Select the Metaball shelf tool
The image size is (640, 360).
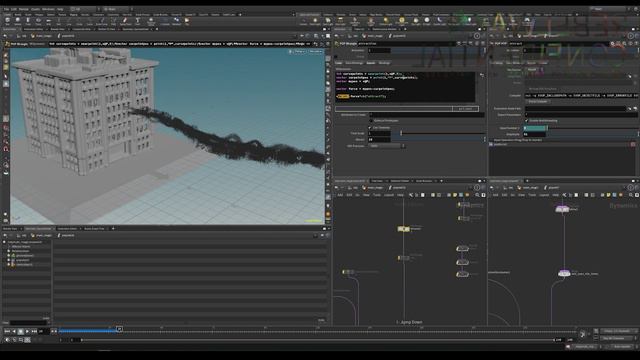tap(176, 21)
